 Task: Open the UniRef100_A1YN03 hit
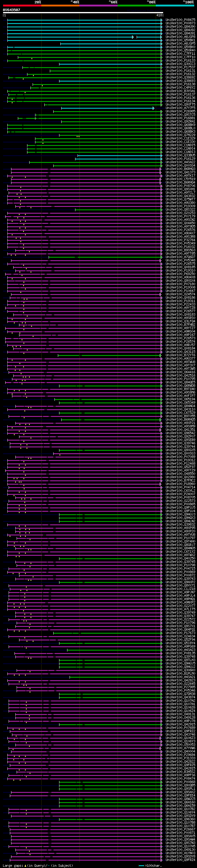pos(180,854)
